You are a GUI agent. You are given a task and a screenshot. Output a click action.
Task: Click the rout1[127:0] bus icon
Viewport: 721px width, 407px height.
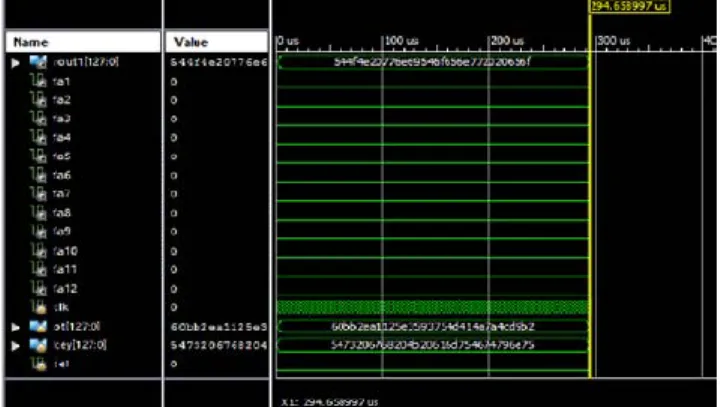point(38,62)
